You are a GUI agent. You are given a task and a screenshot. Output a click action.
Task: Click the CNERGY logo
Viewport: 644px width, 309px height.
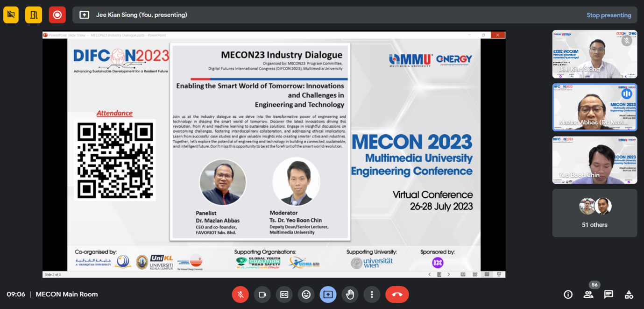click(x=454, y=60)
